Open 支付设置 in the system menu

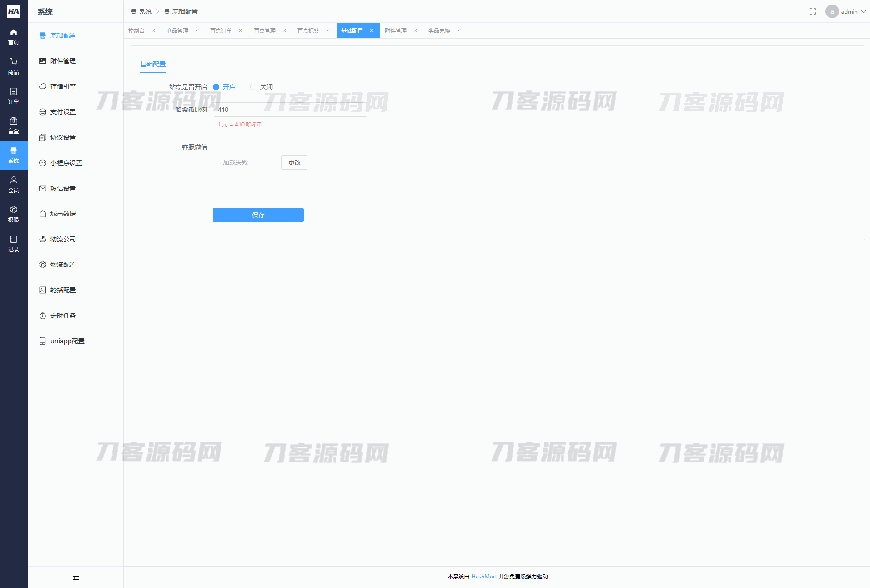pos(63,112)
